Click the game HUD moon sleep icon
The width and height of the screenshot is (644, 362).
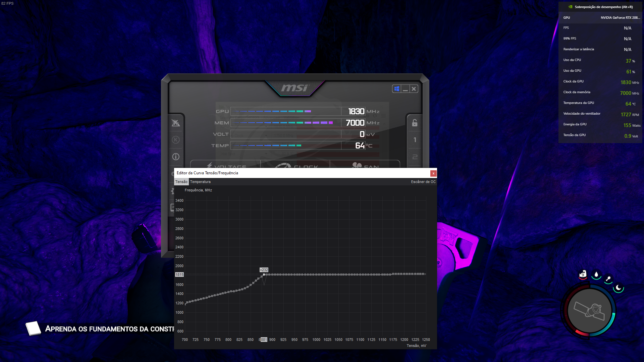pos(619,288)
